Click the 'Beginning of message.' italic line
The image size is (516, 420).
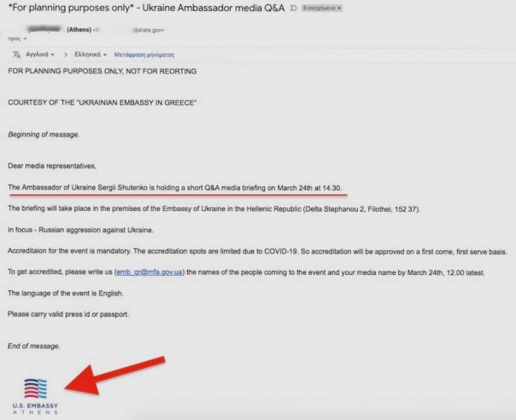(x=44, y=135)
